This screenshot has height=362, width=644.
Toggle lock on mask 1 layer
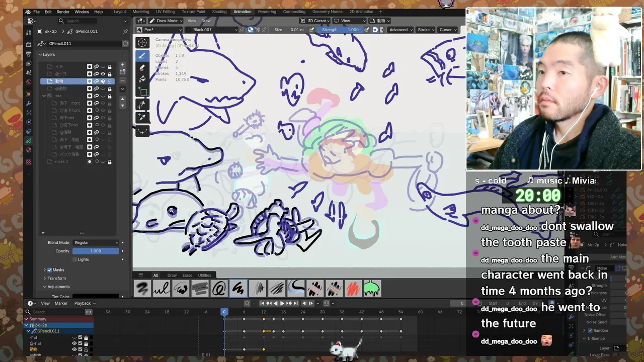pyautogui.click(x=109, y=161)
